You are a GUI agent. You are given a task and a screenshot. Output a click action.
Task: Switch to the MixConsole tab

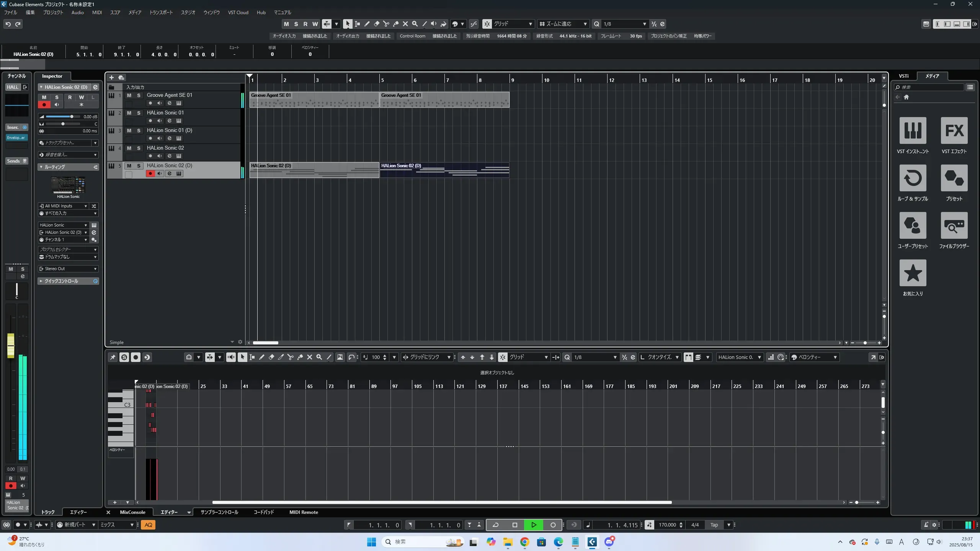(132, 512)
